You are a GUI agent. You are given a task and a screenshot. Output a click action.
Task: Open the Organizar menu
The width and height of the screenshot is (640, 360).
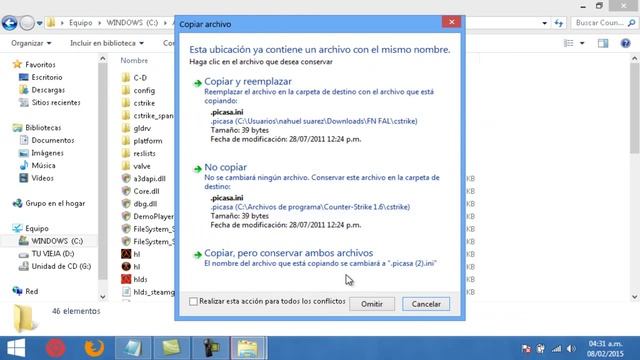pyautogui.click(x=31, y=43)
